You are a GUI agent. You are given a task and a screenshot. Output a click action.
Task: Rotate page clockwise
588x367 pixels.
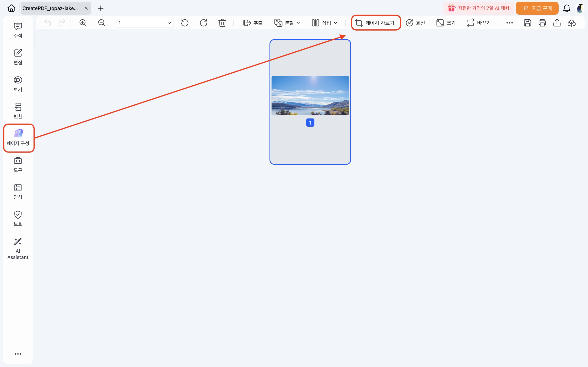[203, 23]
